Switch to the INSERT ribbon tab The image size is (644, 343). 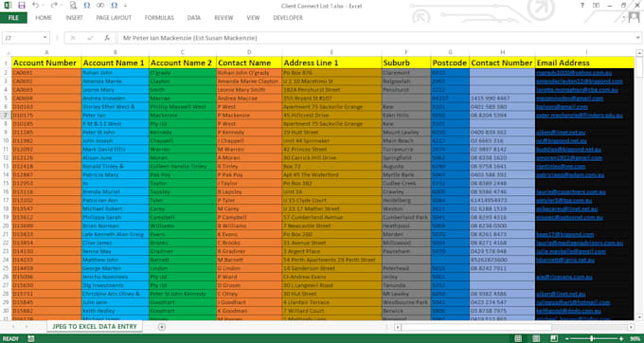pos(74,18)
